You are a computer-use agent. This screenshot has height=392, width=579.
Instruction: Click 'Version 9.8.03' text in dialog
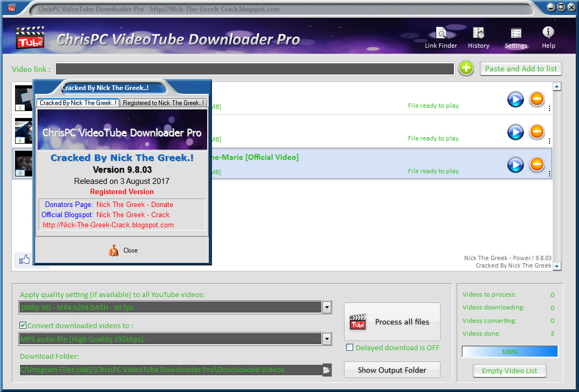pos(122,169)
